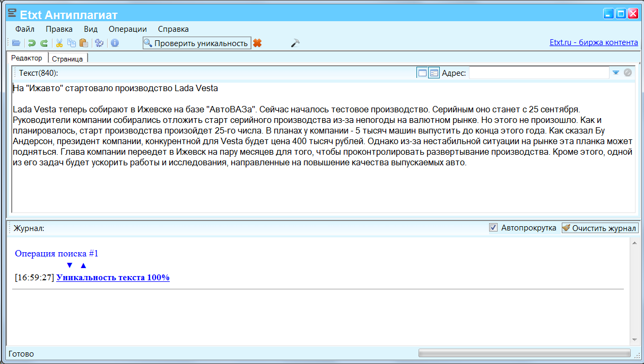Click the timestamp [16:59:27]
Viewport: 644px width, 364px height.
tap(34, 277)
